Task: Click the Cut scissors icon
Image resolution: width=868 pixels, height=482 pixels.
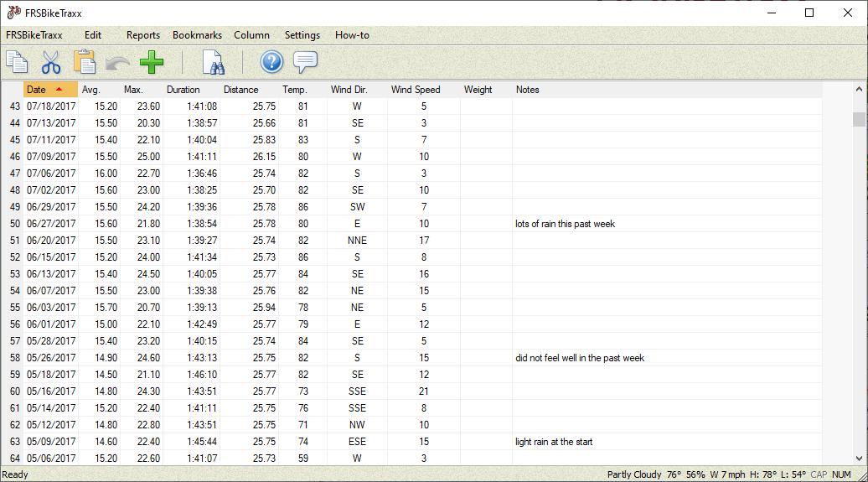Action: point(51,62)
